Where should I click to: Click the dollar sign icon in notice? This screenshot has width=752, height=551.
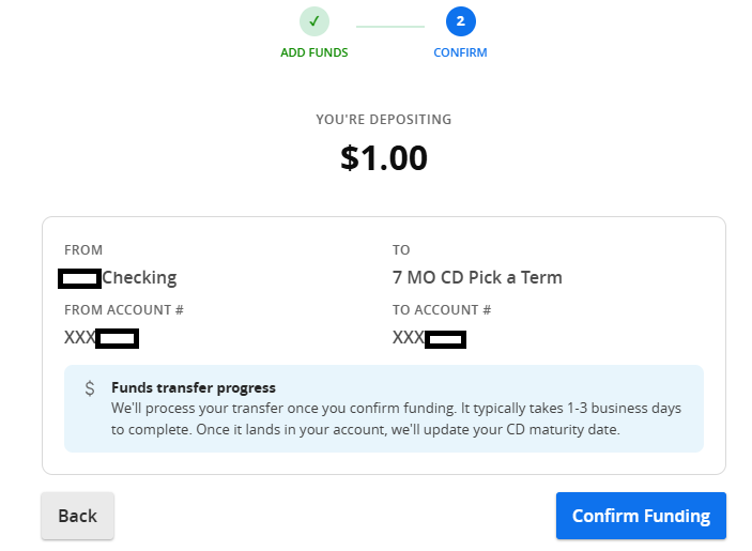(x=90, y=388)
